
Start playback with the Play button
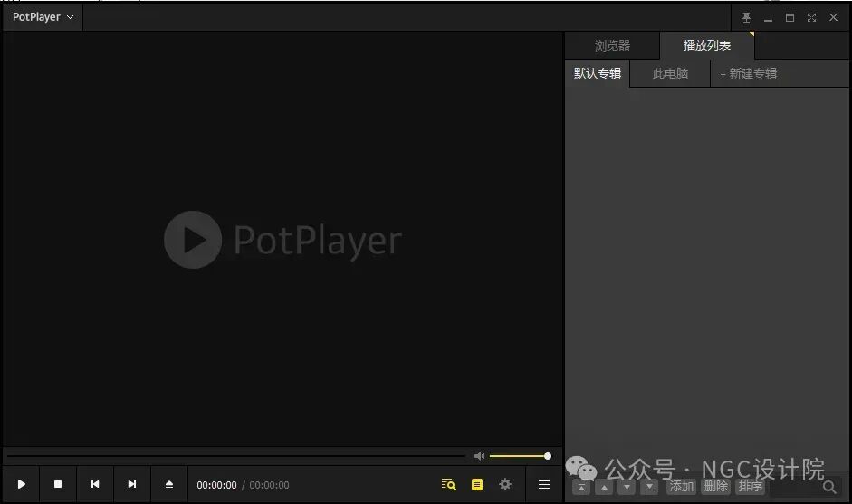[21, 484]
